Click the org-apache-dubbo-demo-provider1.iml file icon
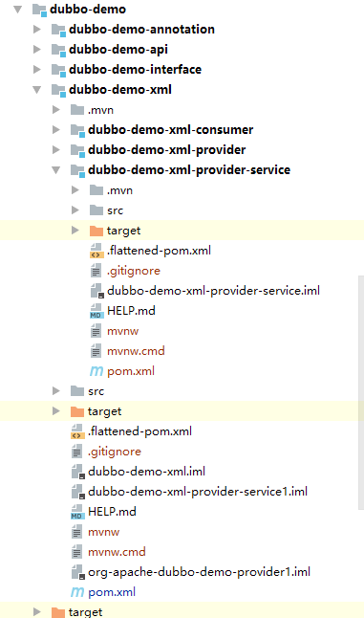This screenshot has width=364, height=618. 77,572
